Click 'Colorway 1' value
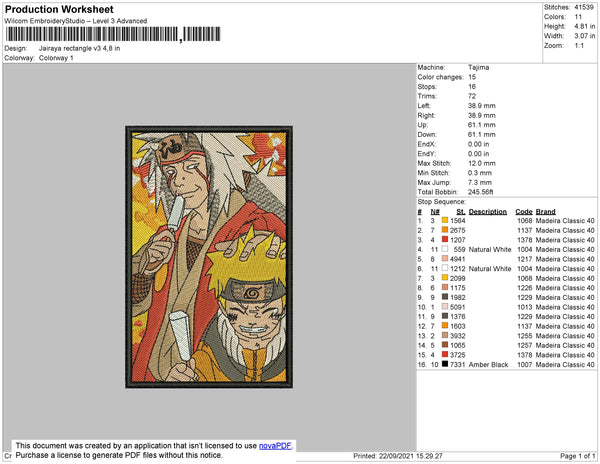The image size is (600, 464). (x=56, y=58)
